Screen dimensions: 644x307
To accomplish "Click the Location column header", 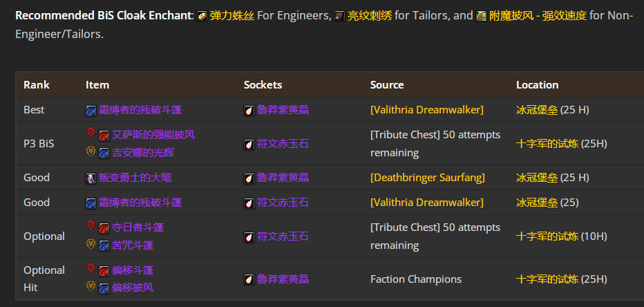I will [x=537, y=85].
